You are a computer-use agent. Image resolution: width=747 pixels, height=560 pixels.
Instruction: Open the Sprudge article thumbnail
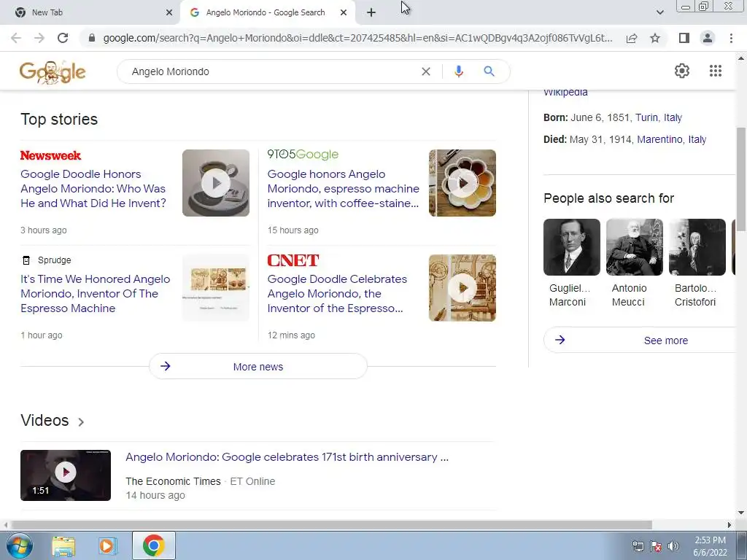pos(216,287)
